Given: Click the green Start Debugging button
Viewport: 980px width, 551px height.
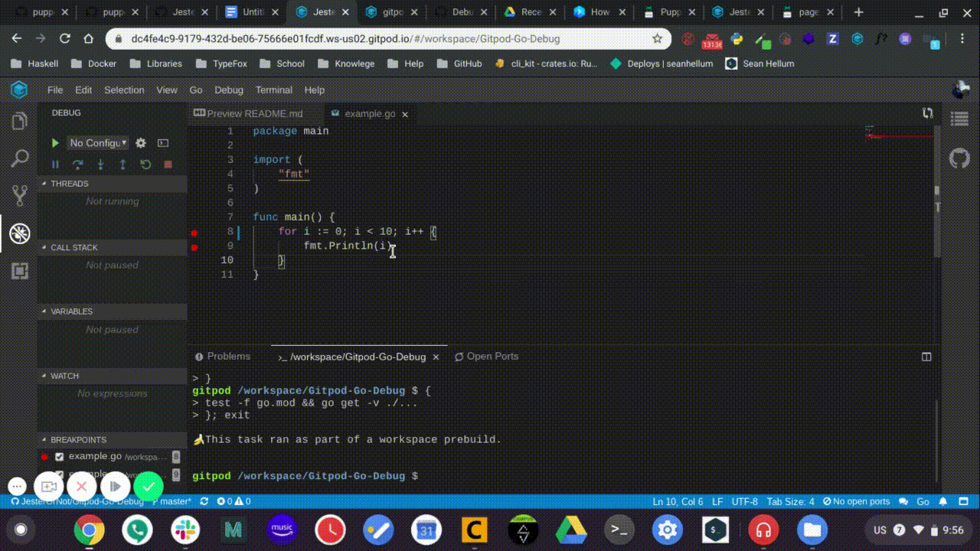Looking at the screenshot, I should (x=54, y=143).
